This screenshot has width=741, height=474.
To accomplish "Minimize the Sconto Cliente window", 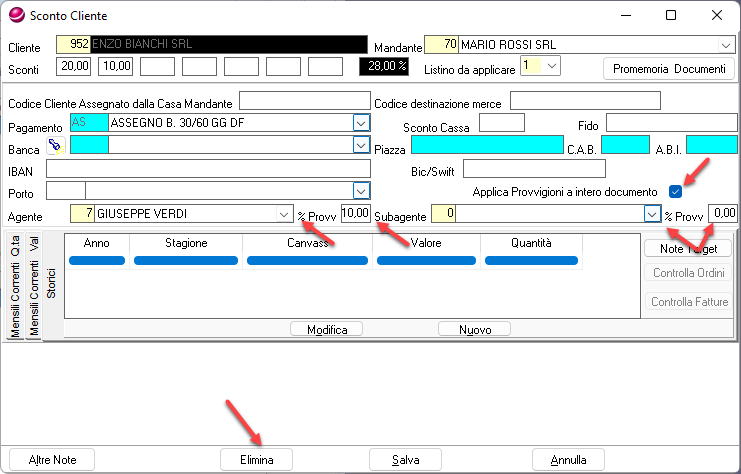I will click(x=626, y=15).
